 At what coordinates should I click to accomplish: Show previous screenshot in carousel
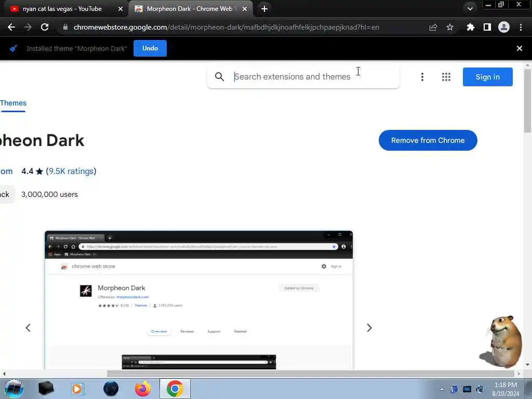(x=28, y=328)
